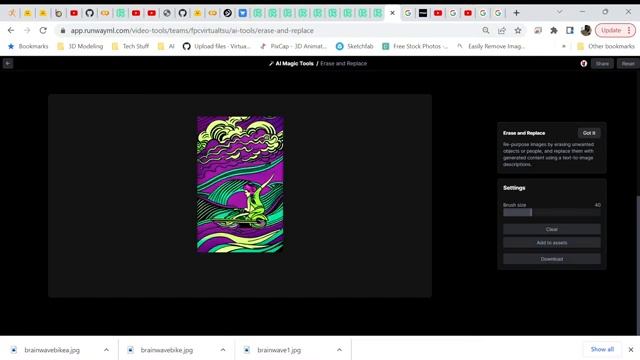This screenshot has height=360, width=640.
Task: Open the Chrome three-dot menu
Action: pyautogui.click(x=629, y=30)
